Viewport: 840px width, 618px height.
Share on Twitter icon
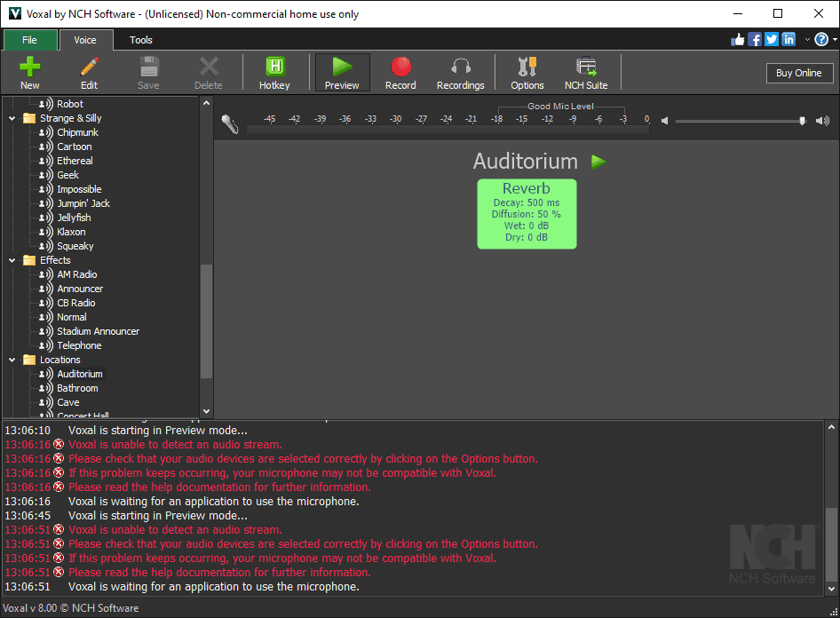772,40
